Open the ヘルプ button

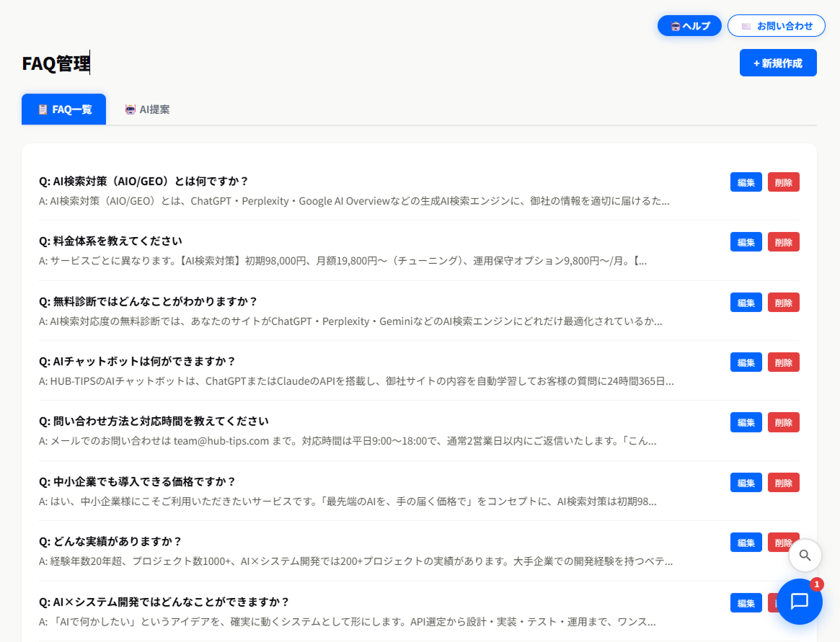point(689,25)
